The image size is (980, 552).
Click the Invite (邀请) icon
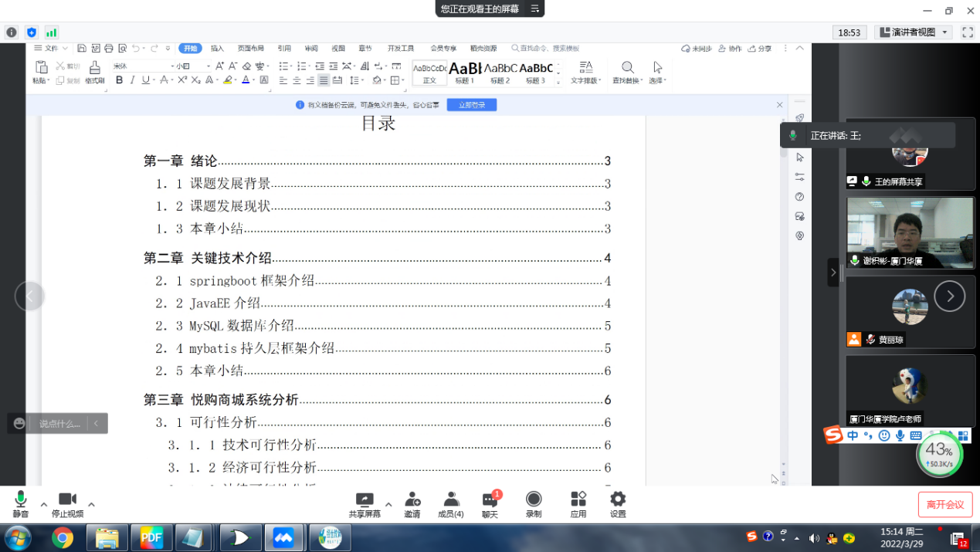coord(412,505)
